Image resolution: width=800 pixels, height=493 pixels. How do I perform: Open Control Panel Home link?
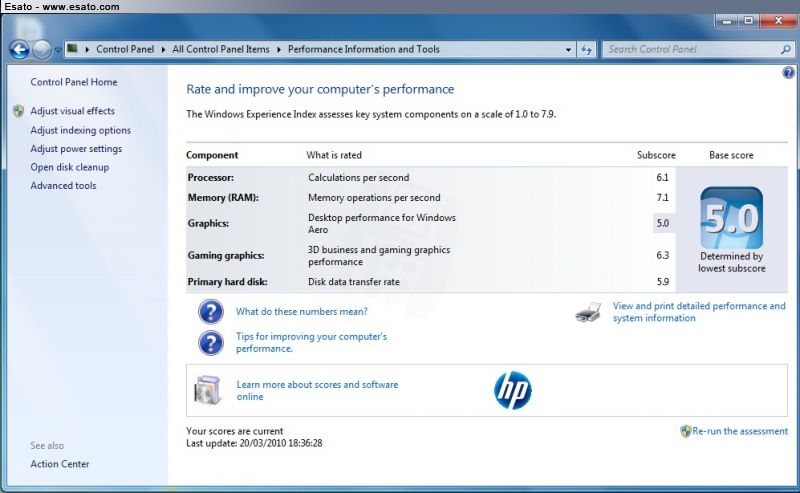tap(73, 82)
